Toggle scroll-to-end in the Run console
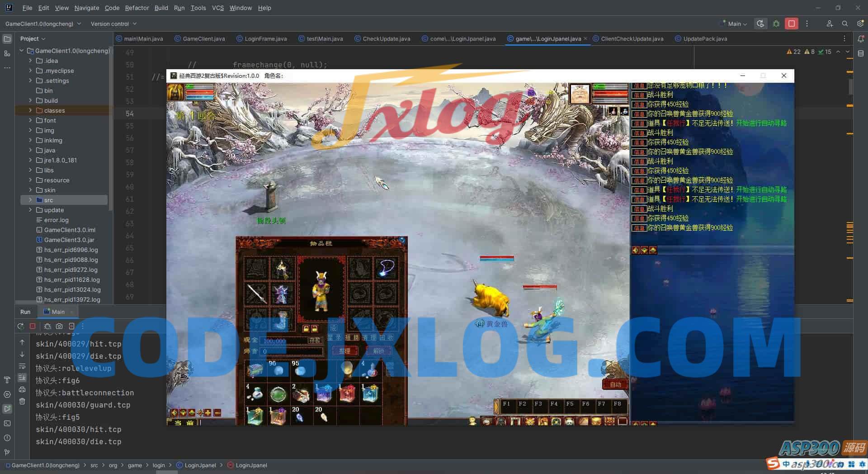The height and width of the screenshot is (474, 868). coord(22,378)
